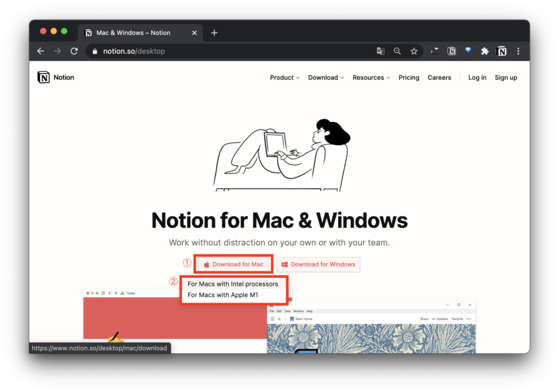Click the large Notion profile icon in toolbar
Viewport: 559px width, 392px height.
(x=502, y=51)
